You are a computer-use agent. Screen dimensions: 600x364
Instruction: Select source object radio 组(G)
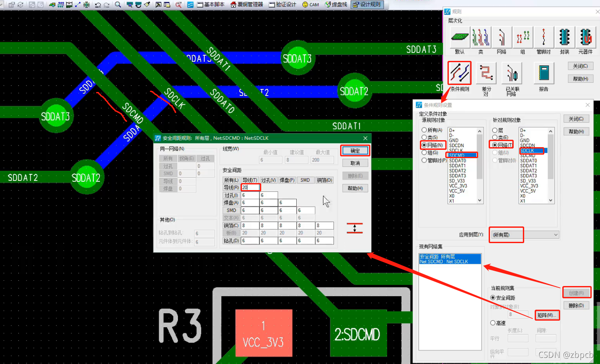tap(430, 152)
